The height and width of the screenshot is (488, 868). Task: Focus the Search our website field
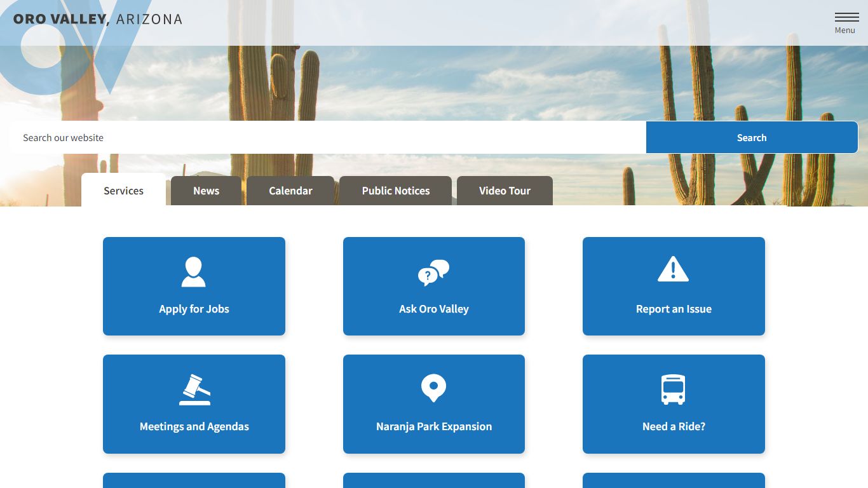tap(328, 137)
